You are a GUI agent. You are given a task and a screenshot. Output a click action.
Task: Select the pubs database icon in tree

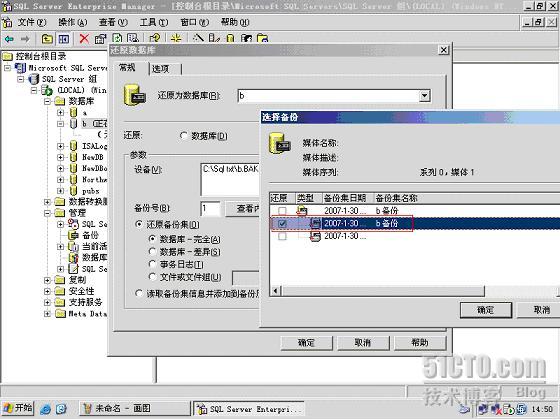[x=74, y=191]
